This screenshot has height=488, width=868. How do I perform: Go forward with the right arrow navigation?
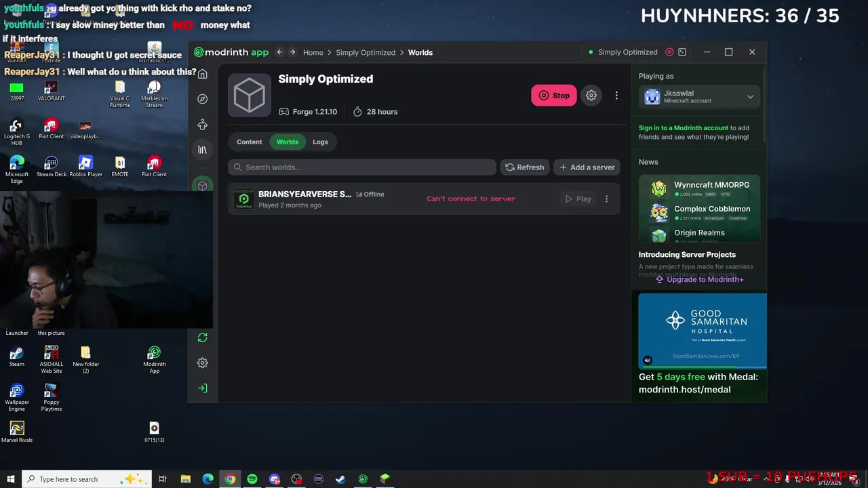(292, 52)
